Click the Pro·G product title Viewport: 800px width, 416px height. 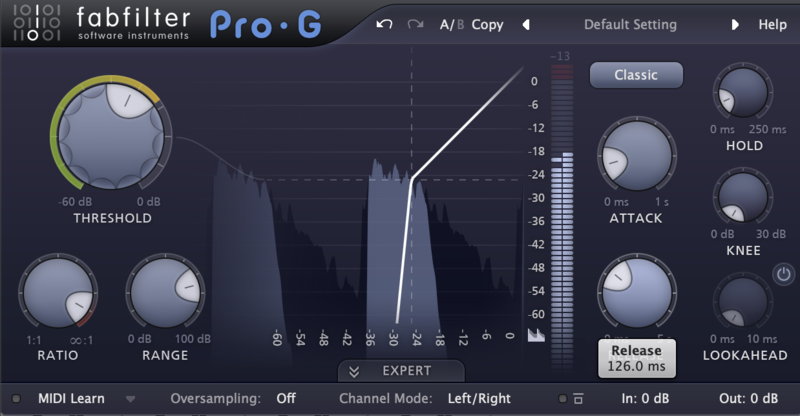click(265, 25)
